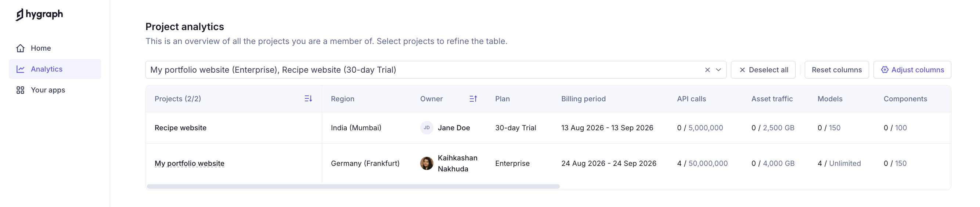The image size is (980, 207).
Task: Click the Models column header
Action: click(x=830, y=99)
